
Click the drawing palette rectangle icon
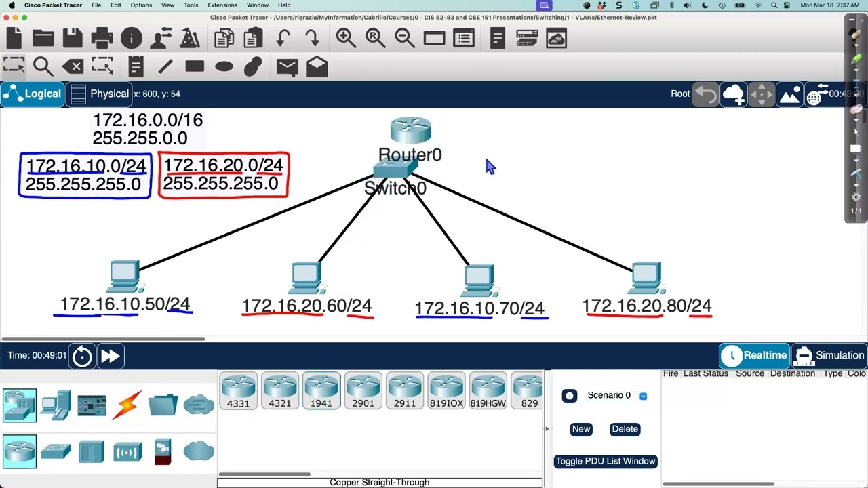[434, 39]
